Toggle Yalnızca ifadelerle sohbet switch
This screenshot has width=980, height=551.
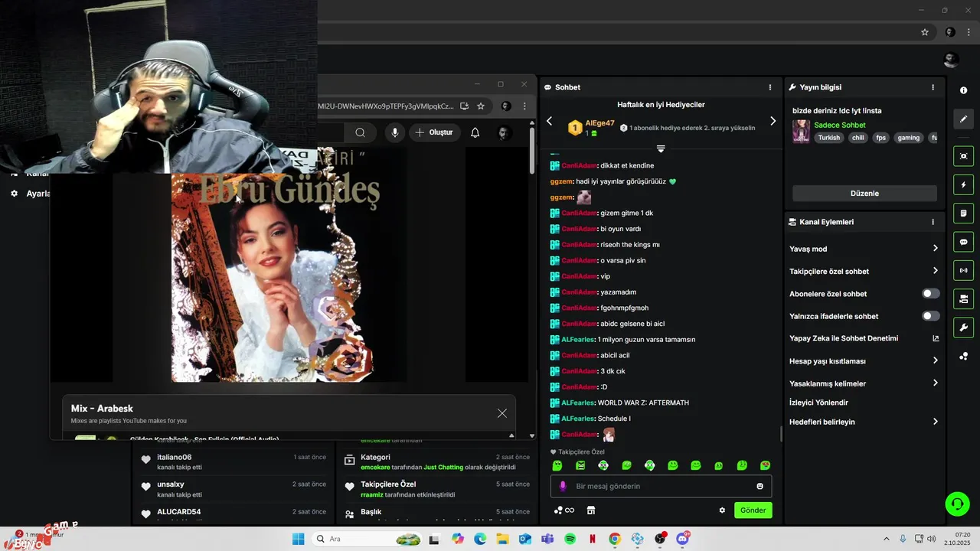pyautogui.click(x=930, y=316)
